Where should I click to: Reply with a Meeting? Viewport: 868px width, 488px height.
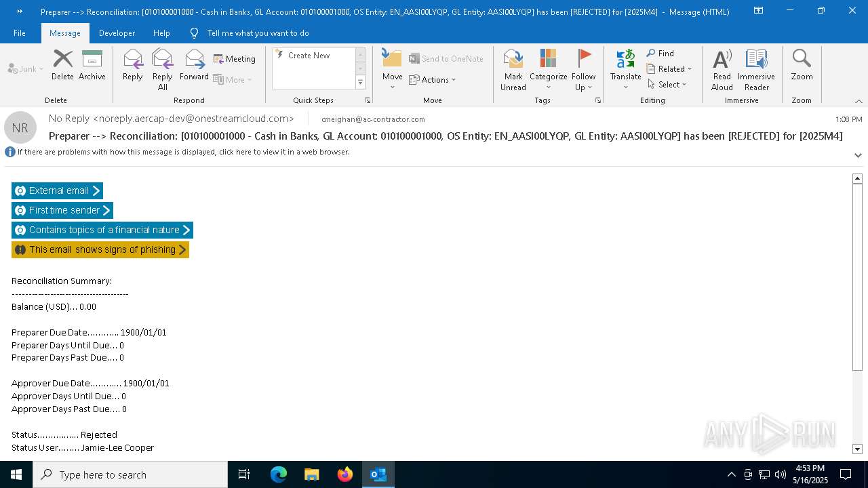click(235, 59)
